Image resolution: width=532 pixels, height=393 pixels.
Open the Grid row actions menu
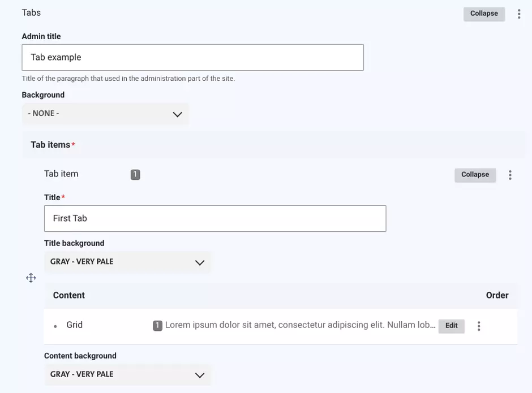click(x=479, y=326)
